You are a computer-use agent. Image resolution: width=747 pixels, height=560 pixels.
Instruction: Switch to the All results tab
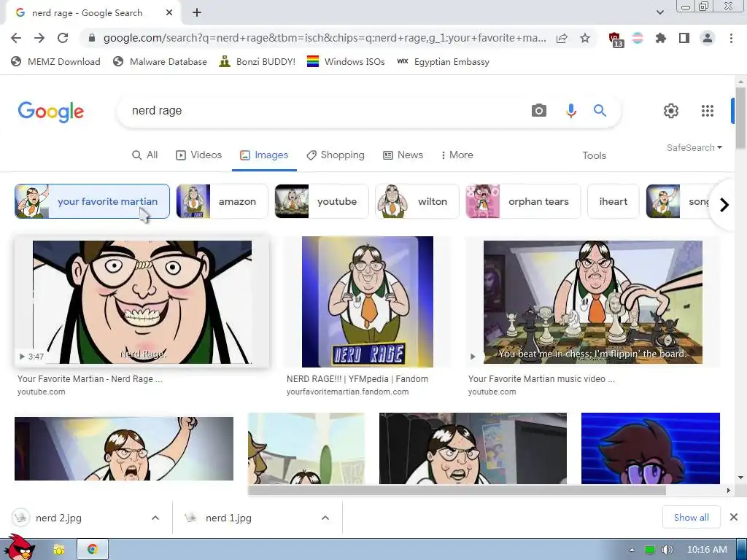[145, 155]
